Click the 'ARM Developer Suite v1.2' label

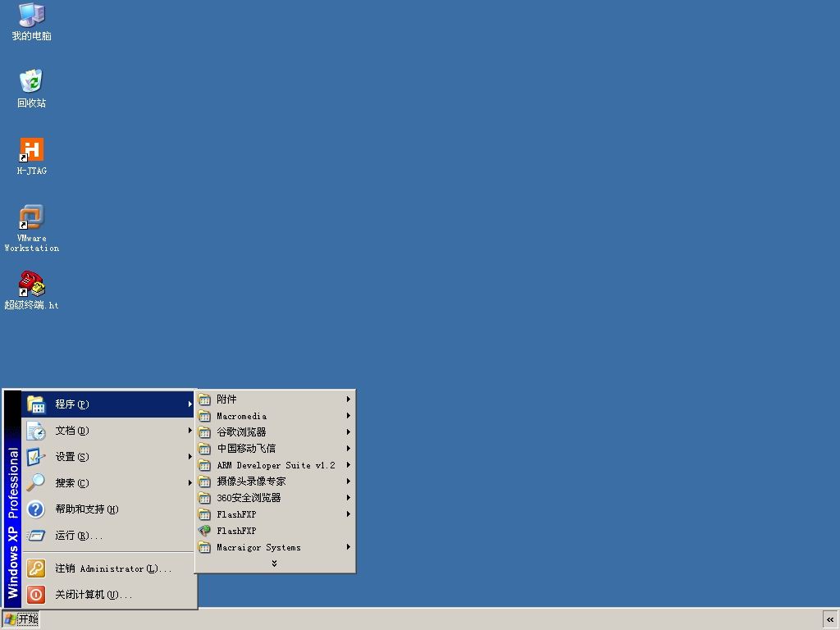click(x=276, y=465)
